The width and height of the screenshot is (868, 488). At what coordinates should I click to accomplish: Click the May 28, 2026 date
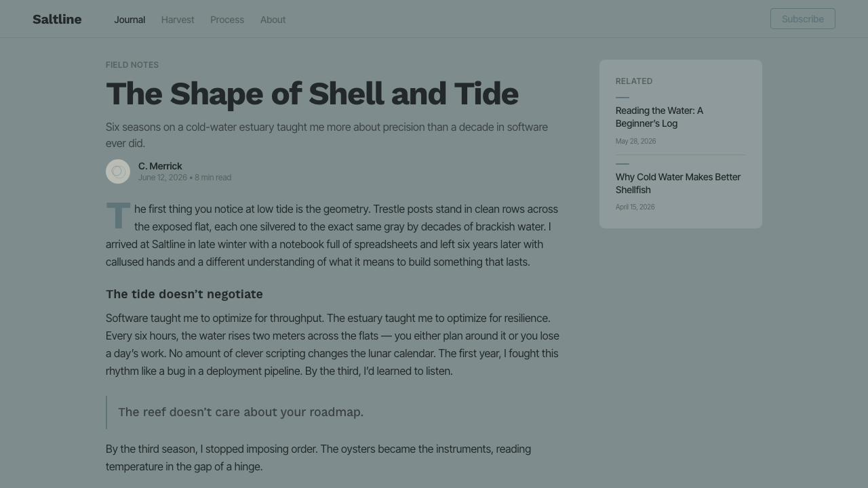pos(635,141)
